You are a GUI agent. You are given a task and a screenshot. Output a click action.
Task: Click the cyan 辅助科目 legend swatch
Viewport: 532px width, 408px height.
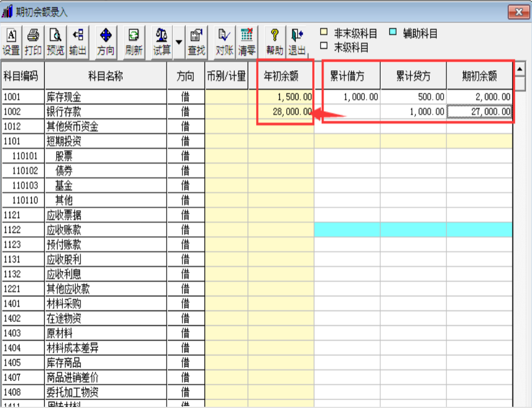click(393, 33)
